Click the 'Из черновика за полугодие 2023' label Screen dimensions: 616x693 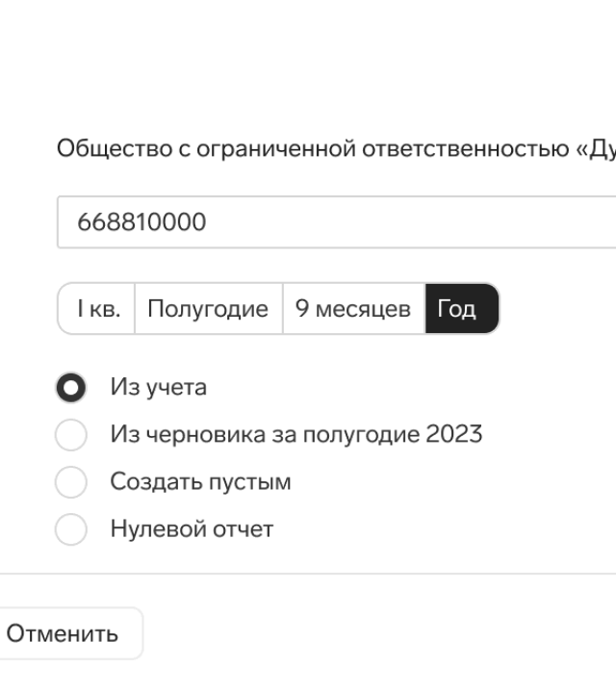click(295, 435)
